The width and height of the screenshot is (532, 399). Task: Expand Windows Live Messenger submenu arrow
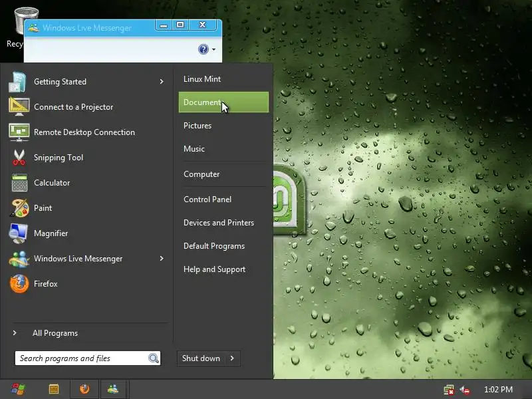tap(162, 259)
